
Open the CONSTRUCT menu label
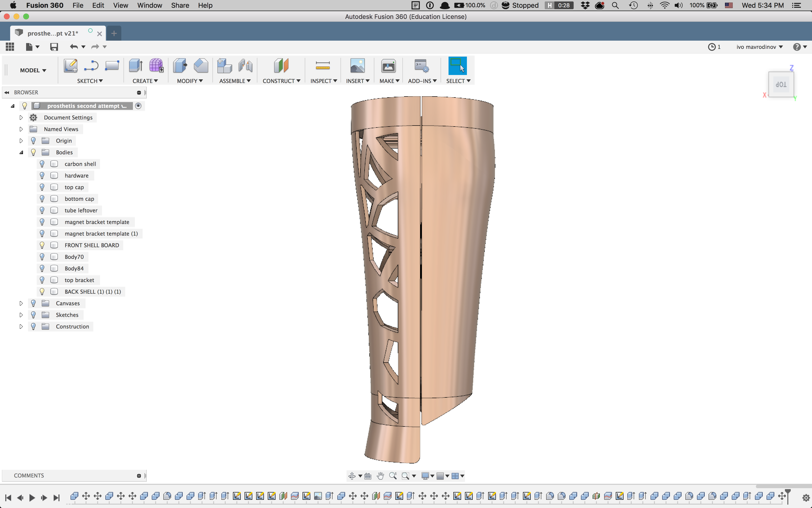point(281,81)
